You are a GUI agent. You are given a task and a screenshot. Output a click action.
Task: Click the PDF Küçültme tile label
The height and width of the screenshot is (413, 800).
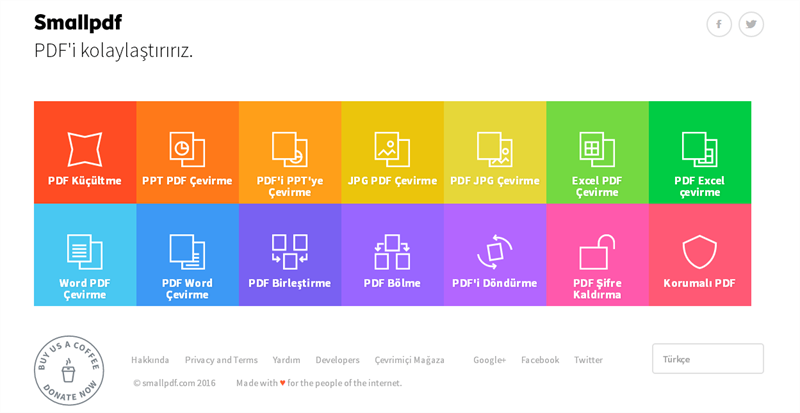point(85,181)
